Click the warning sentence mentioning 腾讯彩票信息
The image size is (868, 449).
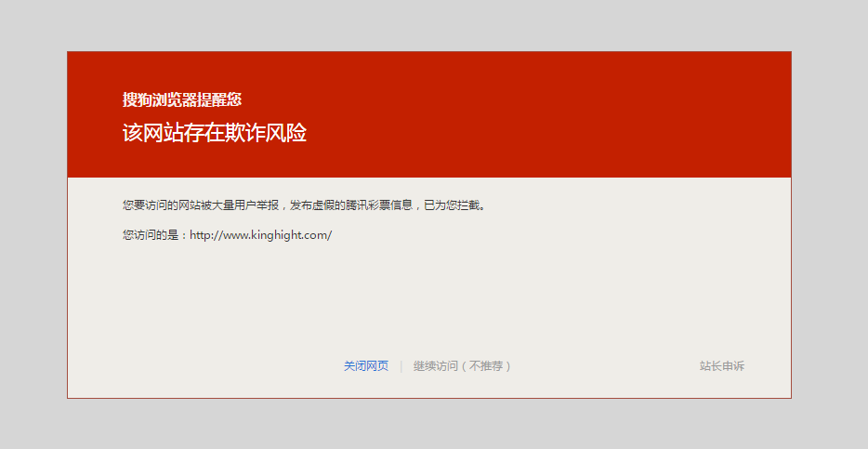click(304, 205)
